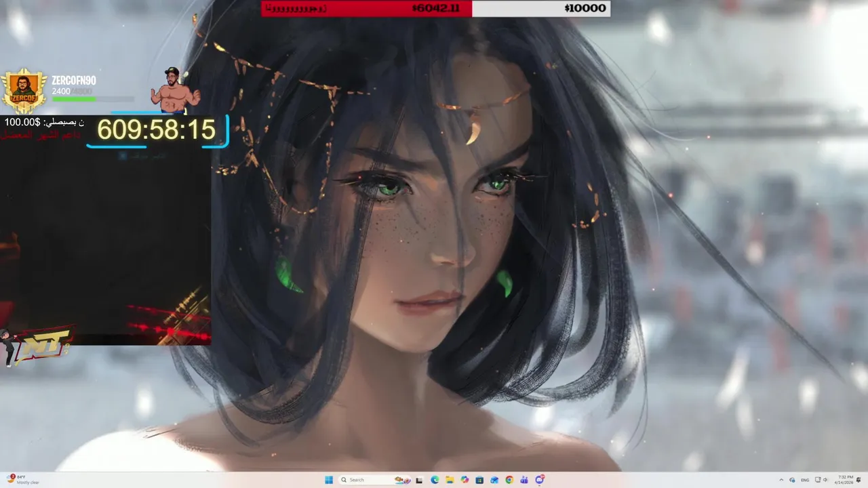Click the ZERCOFN90 username text
This screenshot has width=868, height=488.
click(x=74, y=81)
